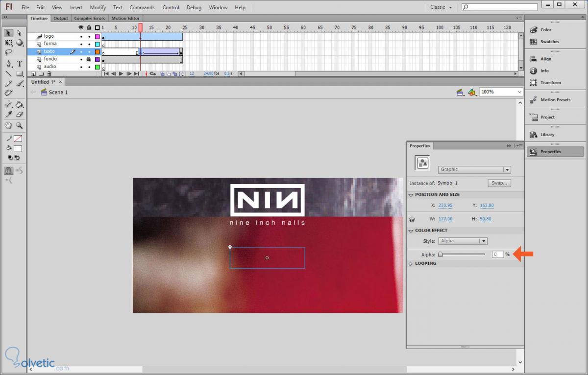This screenshot has height=375, width=588.
Task: Activate the Zoom magnifier tool
Action: 20,125
